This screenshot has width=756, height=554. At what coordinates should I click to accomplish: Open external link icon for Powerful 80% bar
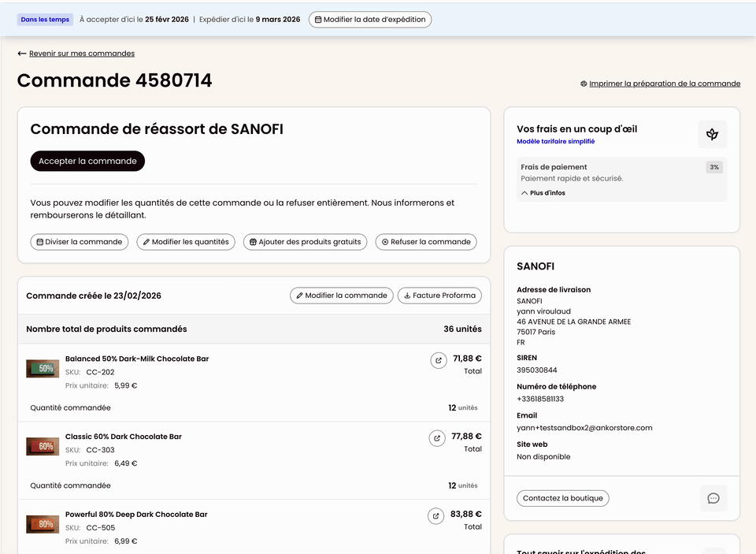(x=435, y=516)
